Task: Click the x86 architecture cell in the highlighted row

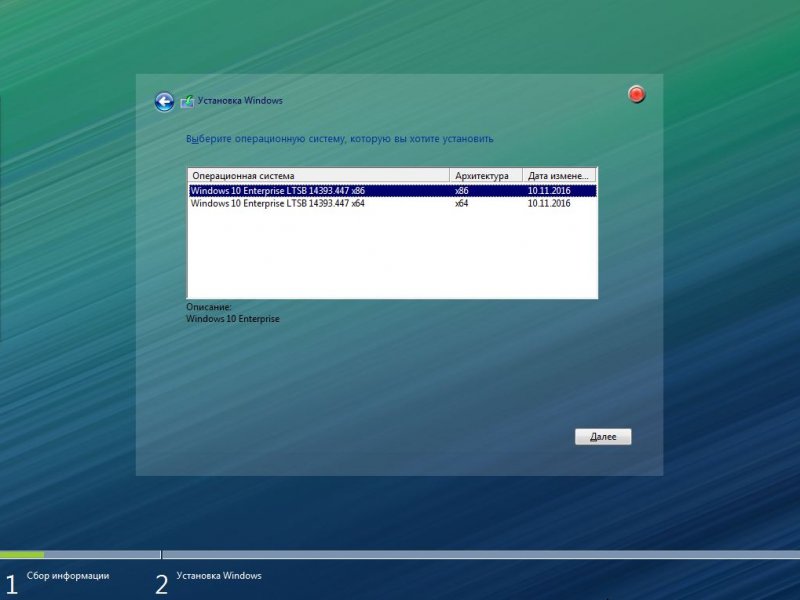Action: point(462,190)
